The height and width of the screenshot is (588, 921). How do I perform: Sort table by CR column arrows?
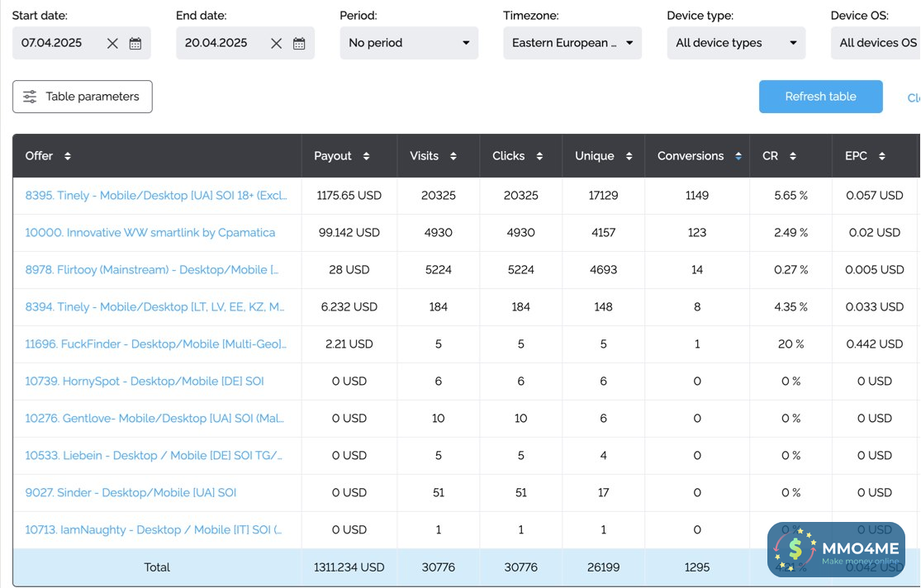[x=792, y=156]
